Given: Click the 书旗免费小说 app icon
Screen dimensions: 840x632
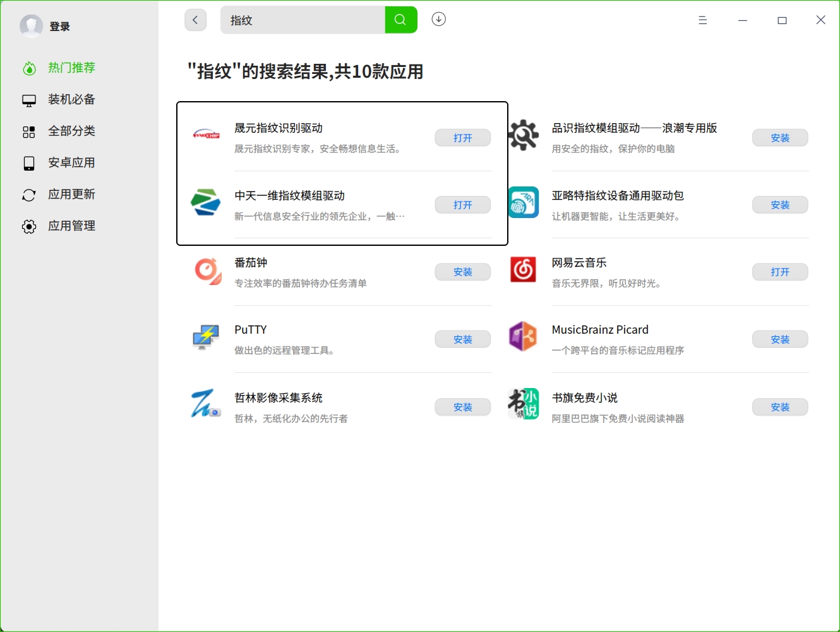Looking at the screenshot, I should (x=524, y=404).
